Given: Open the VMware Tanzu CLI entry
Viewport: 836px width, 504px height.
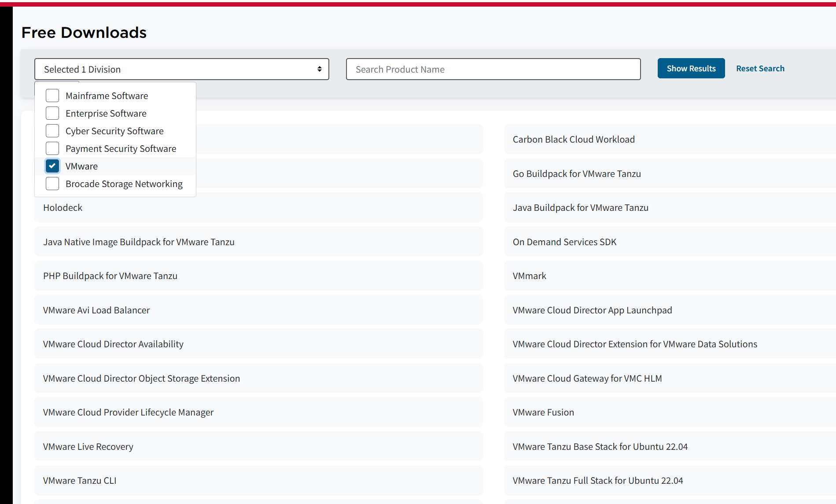Looking at the screenshot, I should [x=259, y=480].
